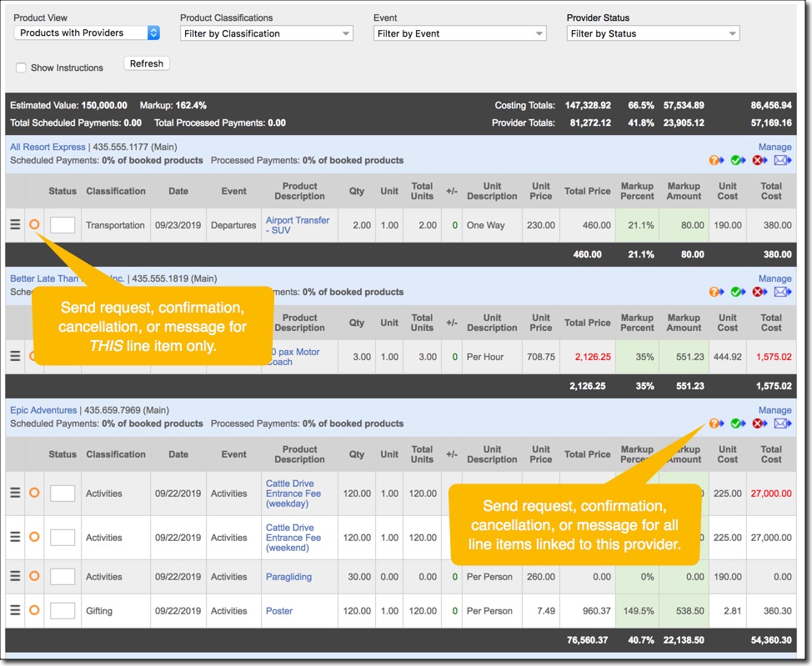Open Cattle Drive Entrance Fee (weekday) link
Image resolution: width=812 pixels, height=666 pixels.
(293, 493)
